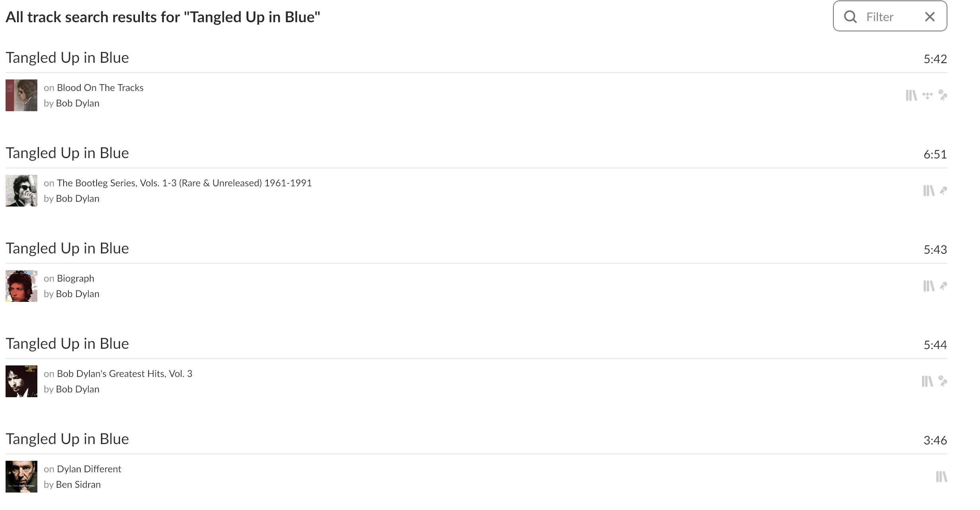
Task: Open The Bootleg Series Vols. 1-3 album link
Action: coord(184,183)
